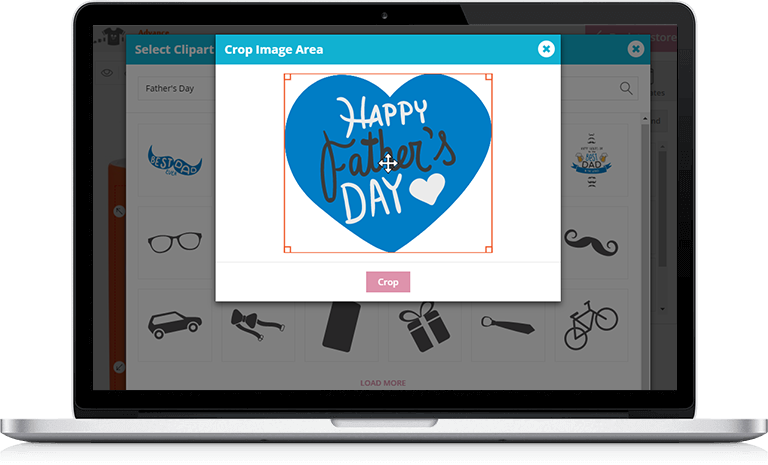Choose the gift box clipart
This screenshot has width=768, height=465.
click(424, 326)
